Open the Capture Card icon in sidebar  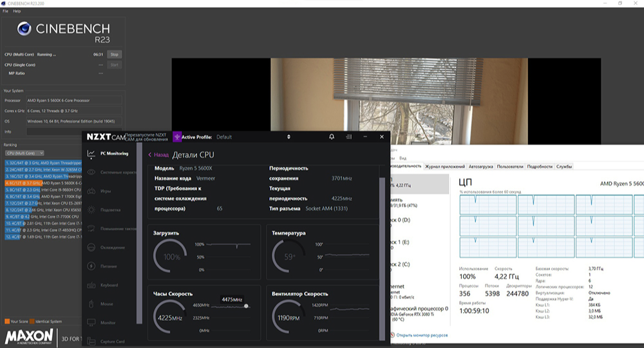click(x=91, y=342)
